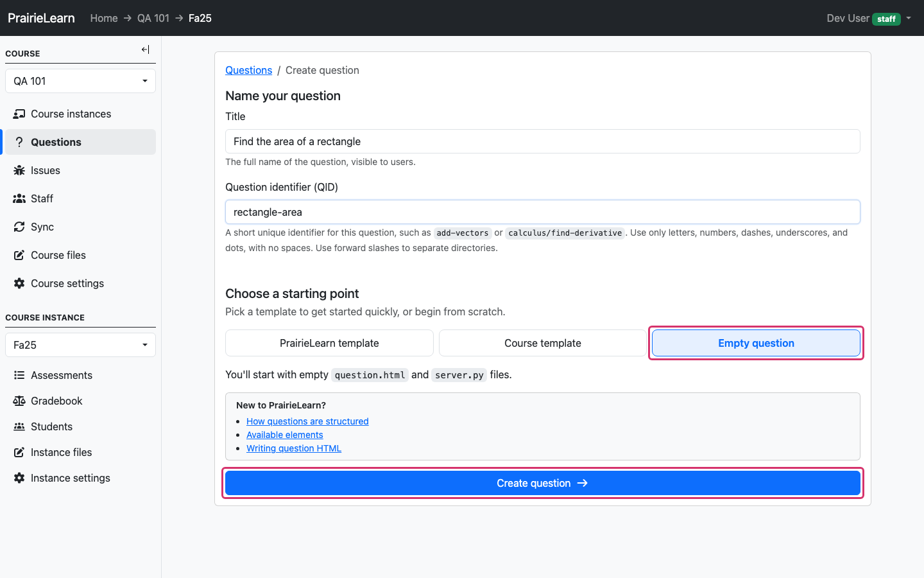The image size is (924, 578).
Task: Open the Available elements link
Action: point(285,435)
